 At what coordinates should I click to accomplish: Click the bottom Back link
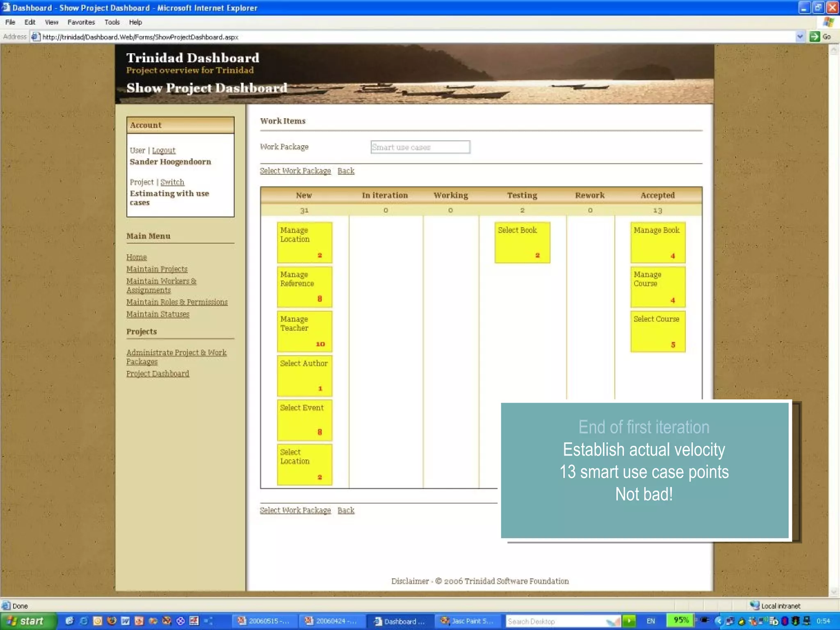(346, 511)
